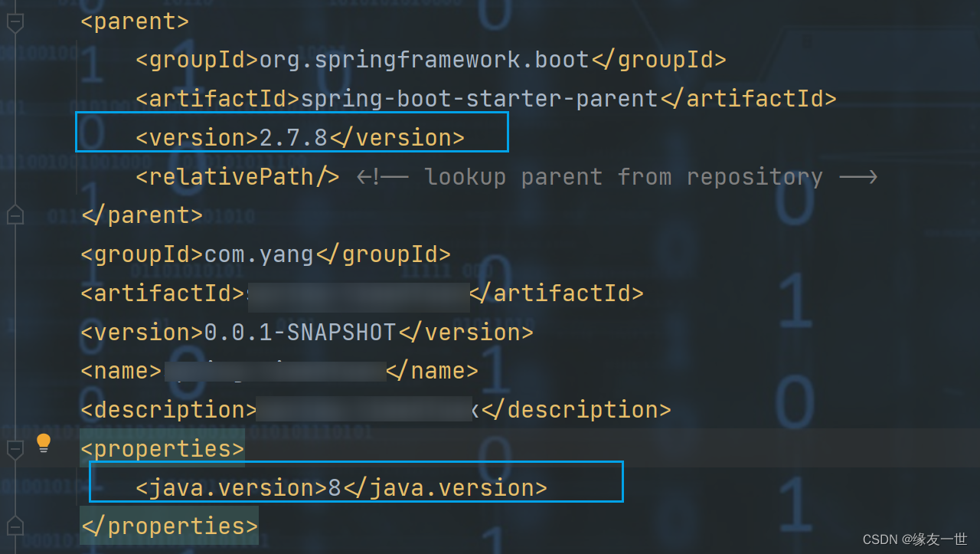Click the opening <java.version> tag
The width and height of the screenshot is (980, 554).
pos(231,488)
